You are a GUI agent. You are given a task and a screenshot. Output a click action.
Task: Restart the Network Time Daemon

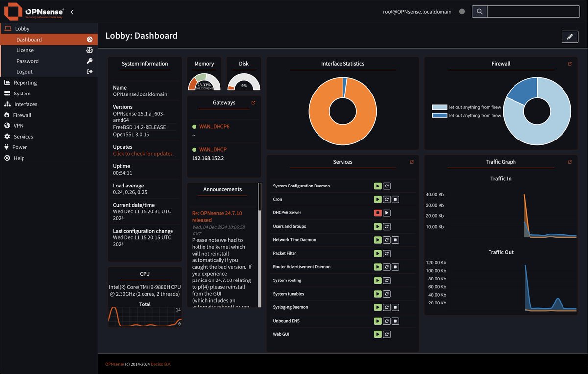tap(387, 240)
